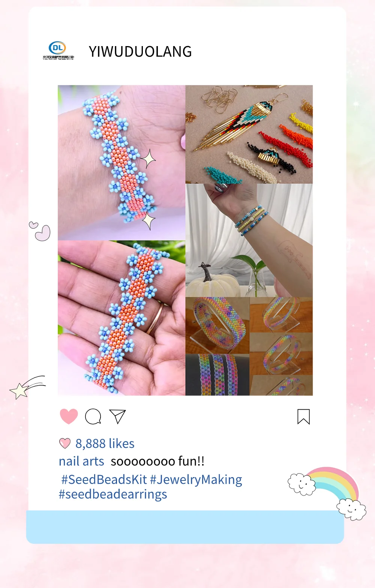Click the double hearts doodle
The width and height of the screenshot is (375, 588).
click(40, 231)
